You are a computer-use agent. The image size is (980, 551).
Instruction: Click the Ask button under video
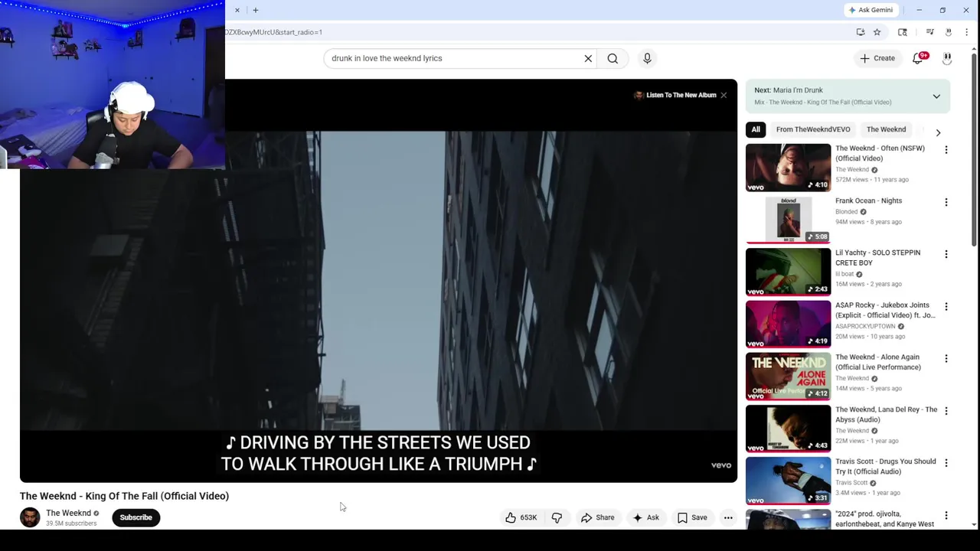click(x=645, y=517)
